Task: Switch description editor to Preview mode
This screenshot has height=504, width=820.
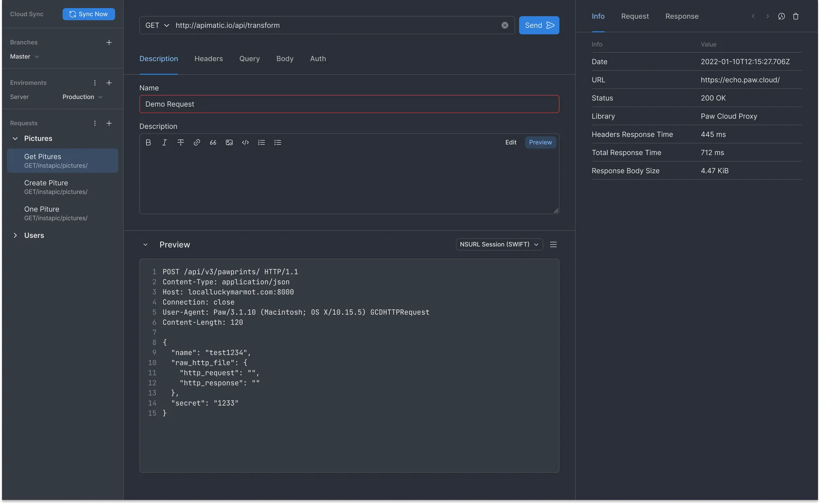Action: coord(540,142)
